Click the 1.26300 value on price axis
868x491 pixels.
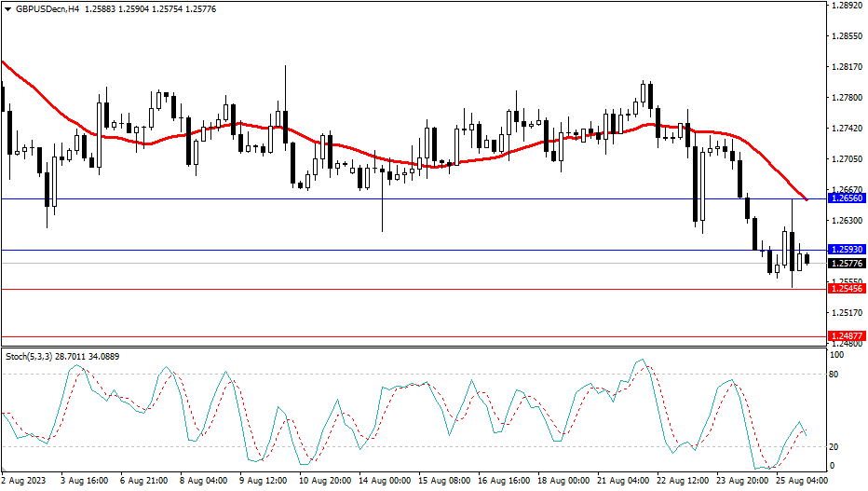click(x=845, y=221)
